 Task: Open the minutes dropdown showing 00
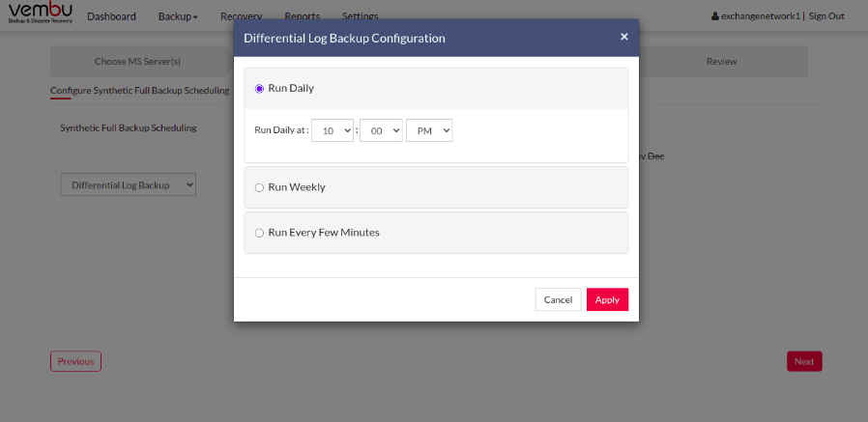coord(381,130)
